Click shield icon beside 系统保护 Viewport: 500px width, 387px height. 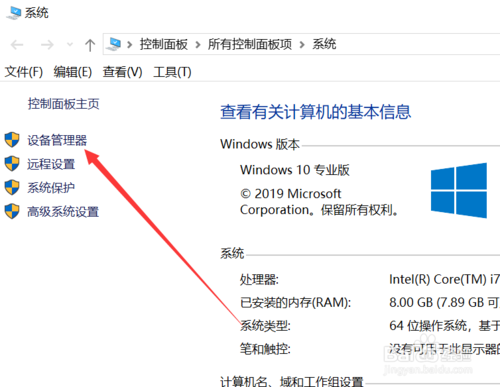(12, 187)
